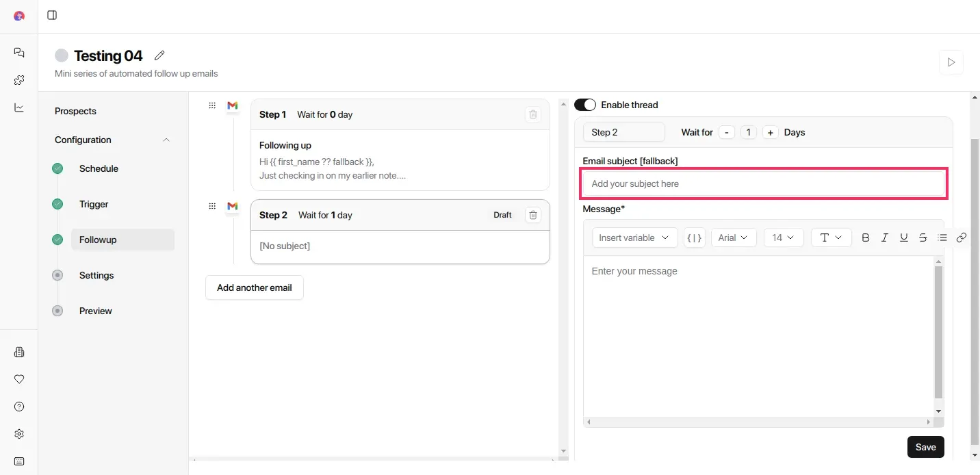The height and width of the screenshot is (475, 980).
Task: Open the Settings configuration step
Action: [96, 275]
